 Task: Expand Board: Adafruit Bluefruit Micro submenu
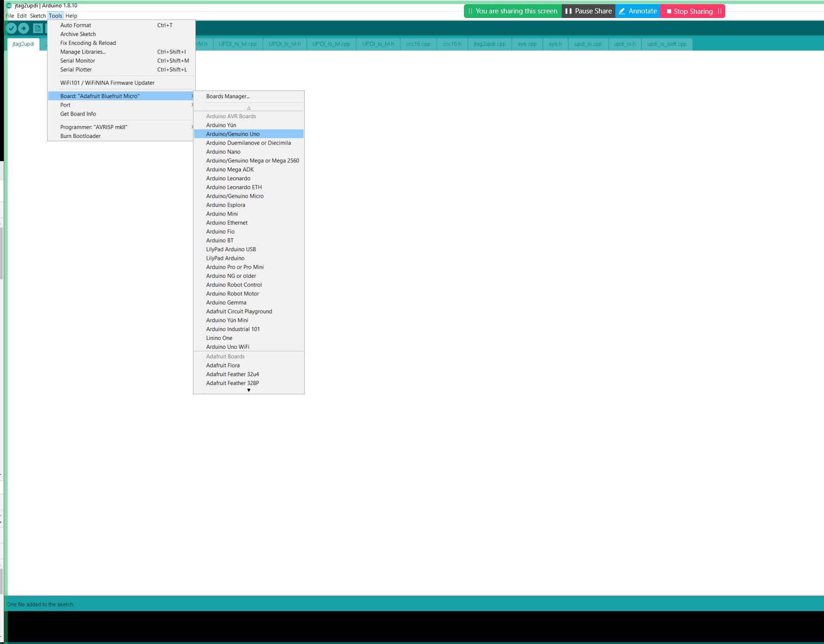click(121, 96)
